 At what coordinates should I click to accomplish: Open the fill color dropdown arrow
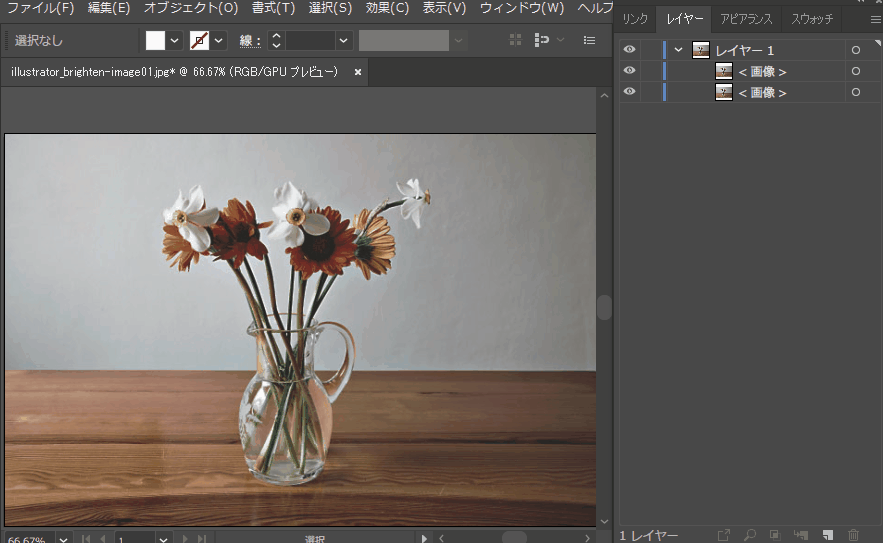[x=175, y=41]
